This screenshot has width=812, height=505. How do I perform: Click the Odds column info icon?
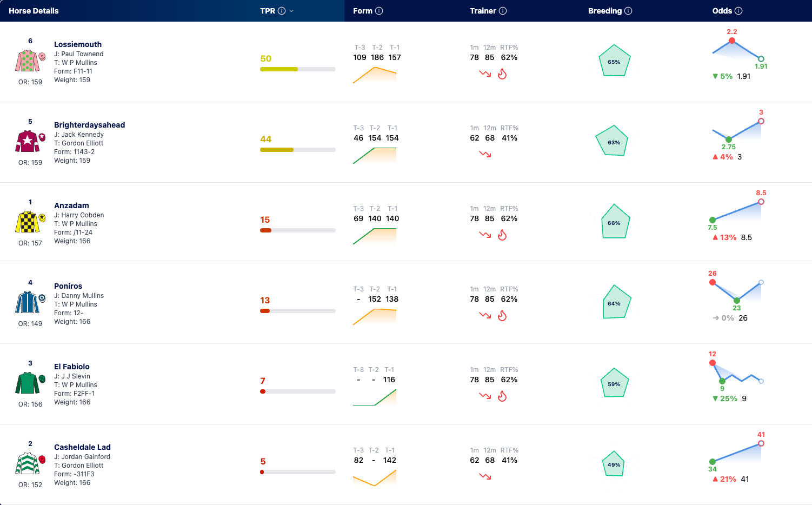coord(738,11)
